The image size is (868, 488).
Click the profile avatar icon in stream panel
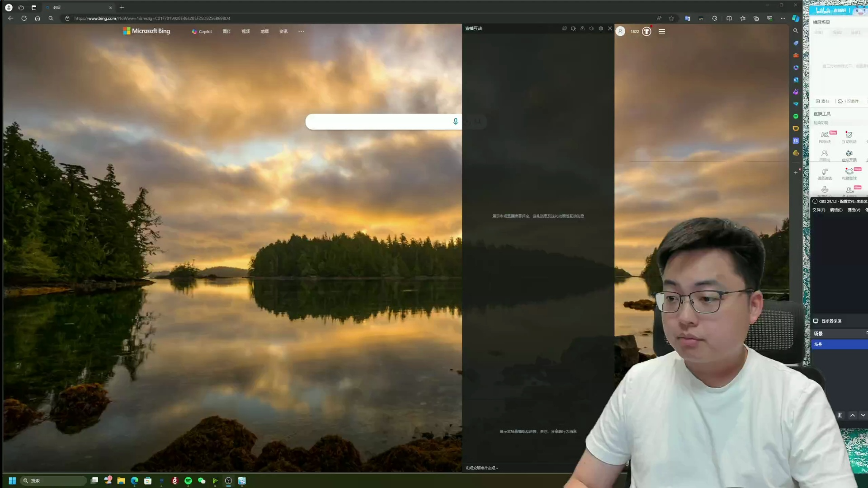[x=621, y=31]
